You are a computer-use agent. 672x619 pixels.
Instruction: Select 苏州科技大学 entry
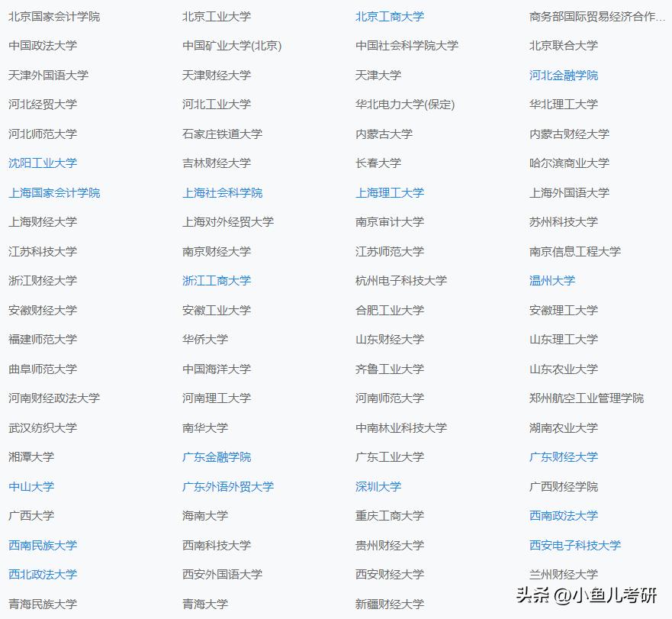point(564,222)
